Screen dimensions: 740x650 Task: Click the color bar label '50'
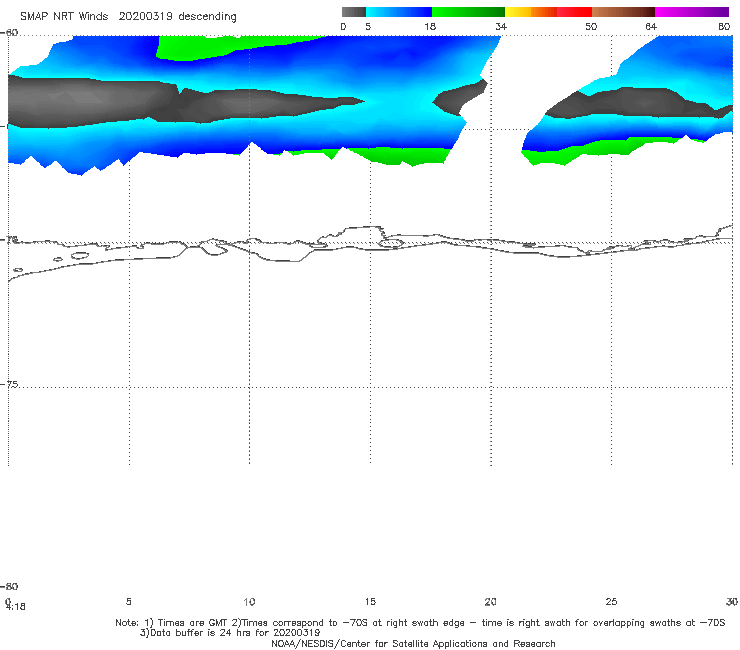click(591, 27)
